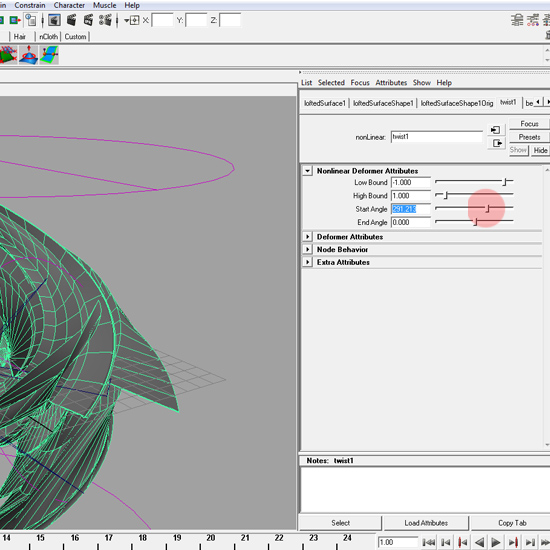Open the Muscle menu
Screen dimensions: 550x550
pyautogui.click(x=105, y=5)
